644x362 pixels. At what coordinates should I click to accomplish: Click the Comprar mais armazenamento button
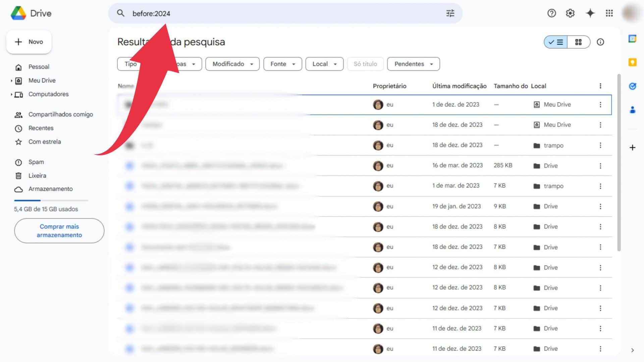tap(59, 231)
